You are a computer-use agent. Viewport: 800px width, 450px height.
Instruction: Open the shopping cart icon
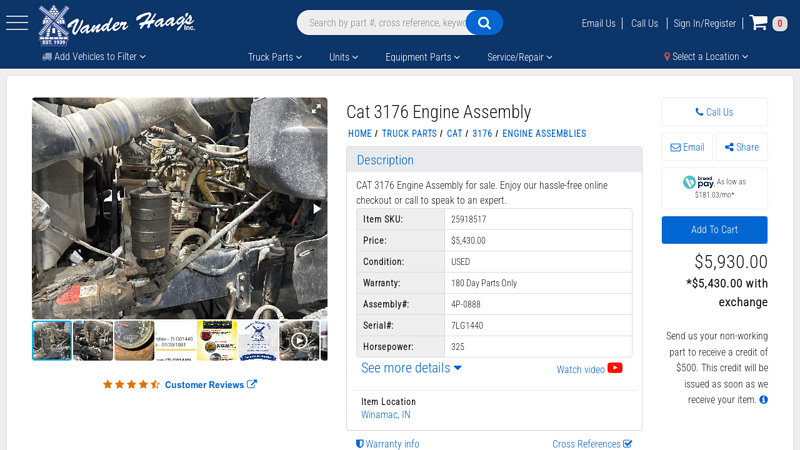[759, 22]
